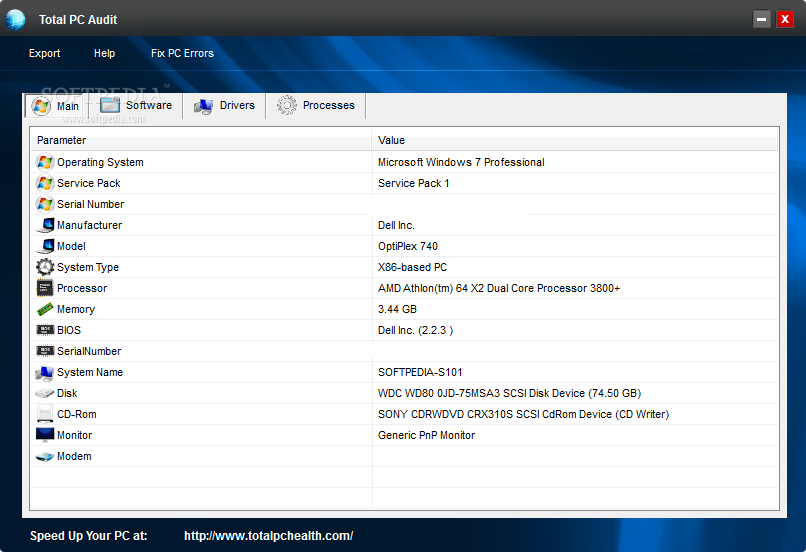The height and width of the screenshot is (552, 806).
Task: Select the Monitor label
Action: coord(75,435)
